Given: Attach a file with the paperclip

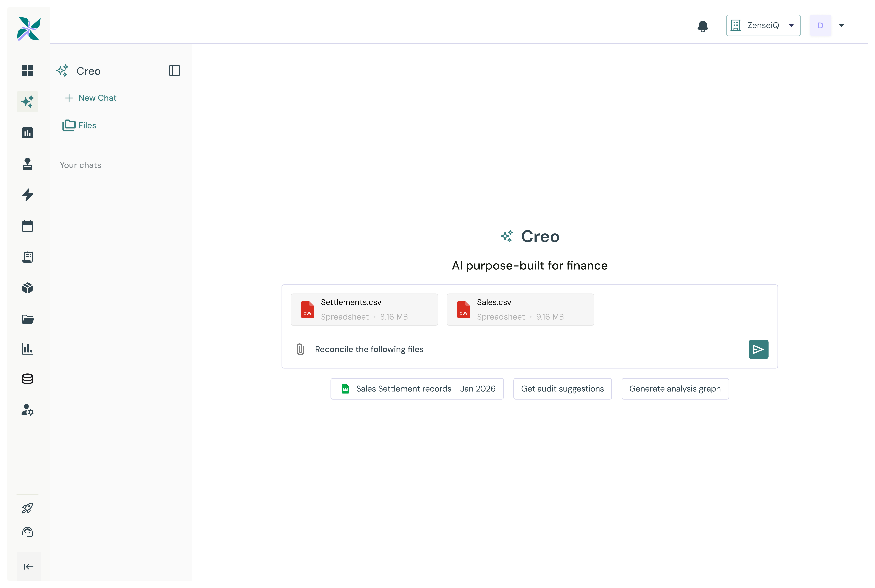Looking at the screenshot, I should [300, 349].
